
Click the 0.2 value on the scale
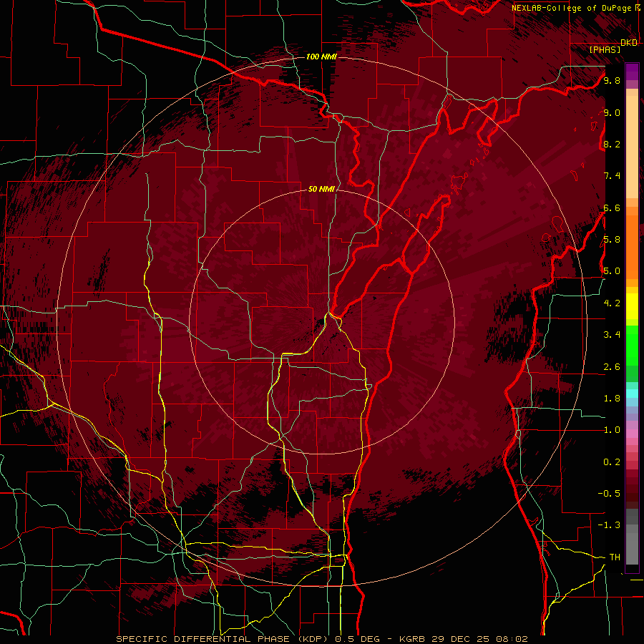(x=612, y=462)
